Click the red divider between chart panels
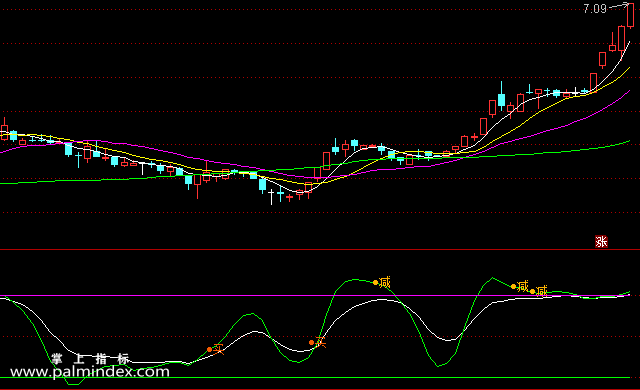Screen dimensions: 640x390 click(x=320, y=249)
